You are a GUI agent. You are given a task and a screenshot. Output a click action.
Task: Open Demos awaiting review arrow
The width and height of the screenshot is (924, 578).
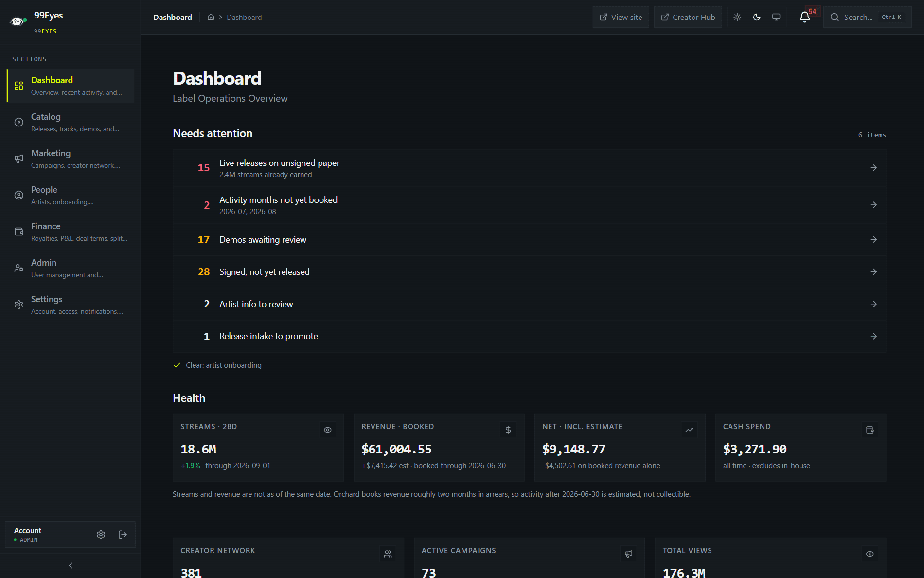click(873, 239)
